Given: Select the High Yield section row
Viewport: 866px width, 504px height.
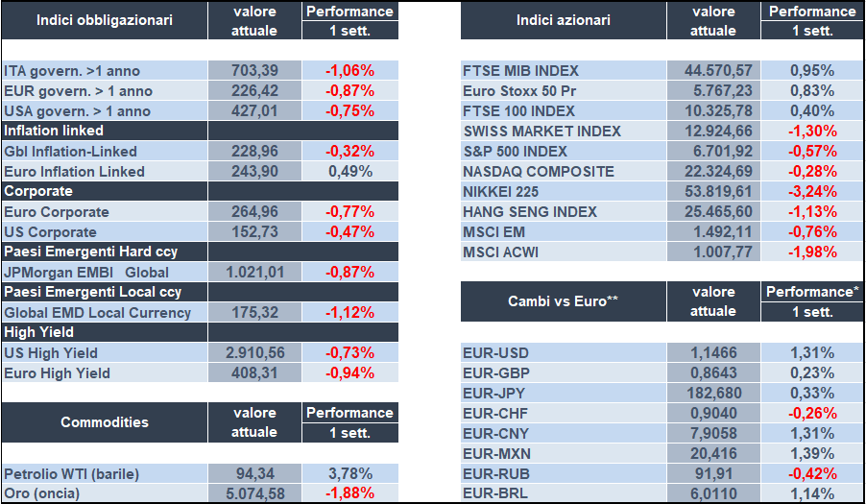Looking at the screenshot, I should click(x=38, y=332).
